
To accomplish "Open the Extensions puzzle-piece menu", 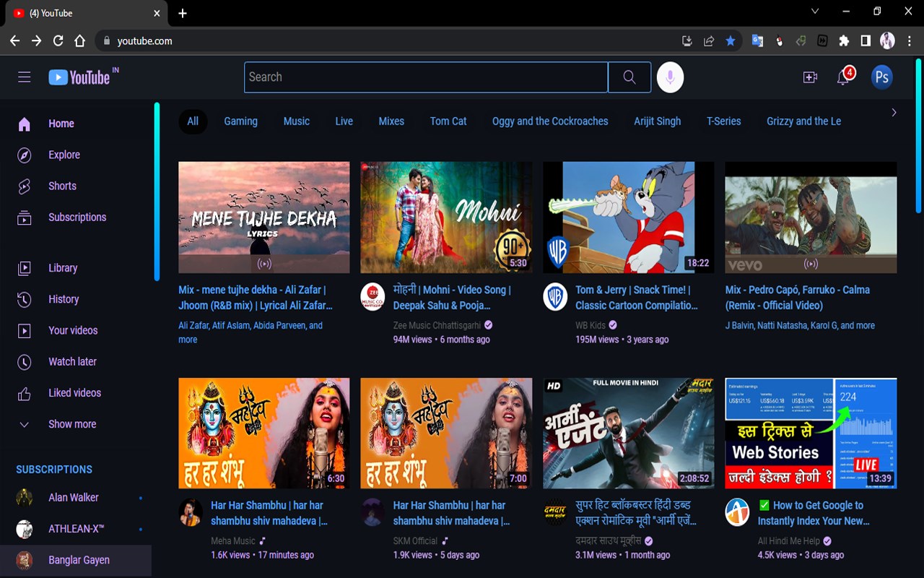I will coord(844,41).
